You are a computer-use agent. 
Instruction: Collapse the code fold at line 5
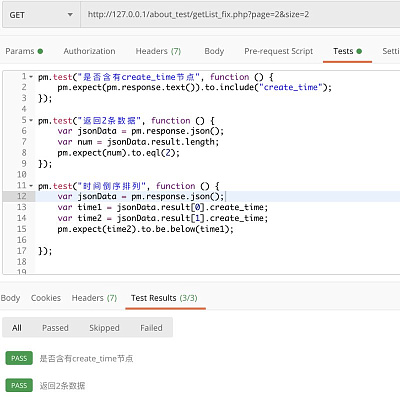pos(31,120)
